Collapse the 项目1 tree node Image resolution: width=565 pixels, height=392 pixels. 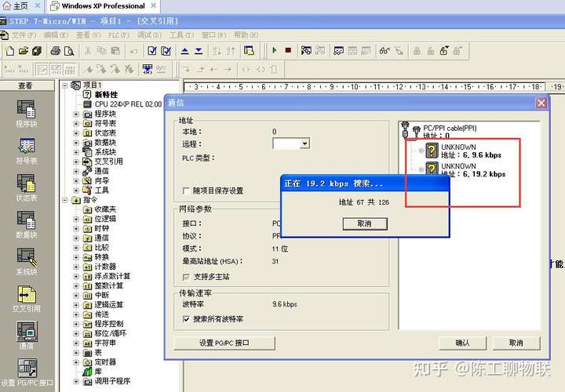tap(65, 85)
